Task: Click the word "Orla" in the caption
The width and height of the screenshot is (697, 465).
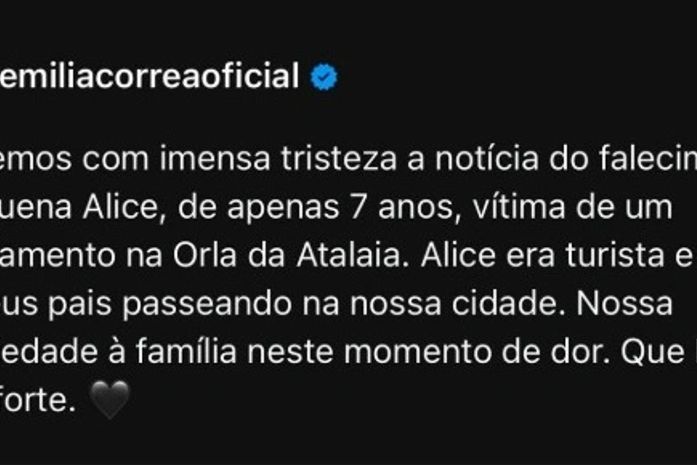Action: pyautogui.click(x=204, y=255)
